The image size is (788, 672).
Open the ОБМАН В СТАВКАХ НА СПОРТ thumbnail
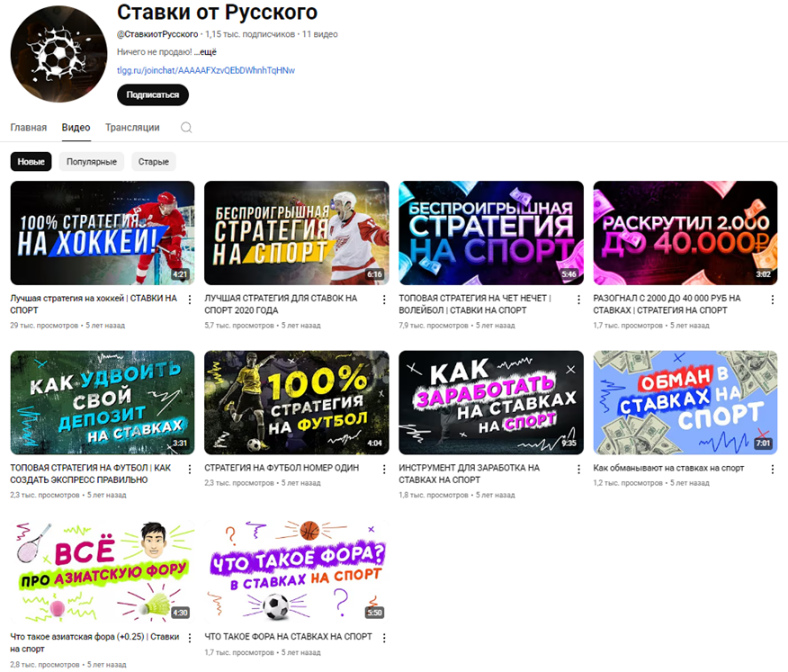(x=685, y=403)
